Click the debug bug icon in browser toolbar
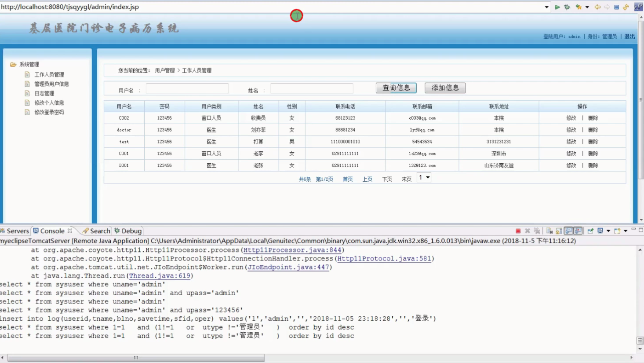The image size is (644, 363). 567,7
